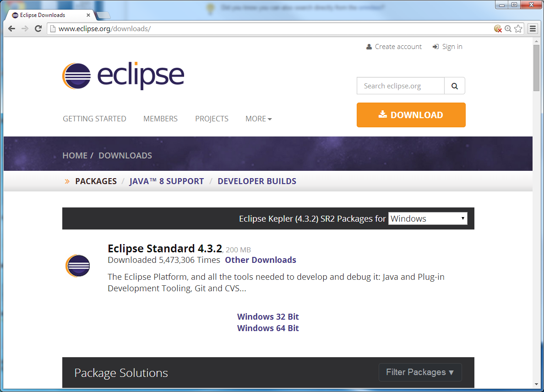This screenshot has height=392, width=544.
Task: Click the Eclipse Standard package icon
Action: [x=78, y=266]
